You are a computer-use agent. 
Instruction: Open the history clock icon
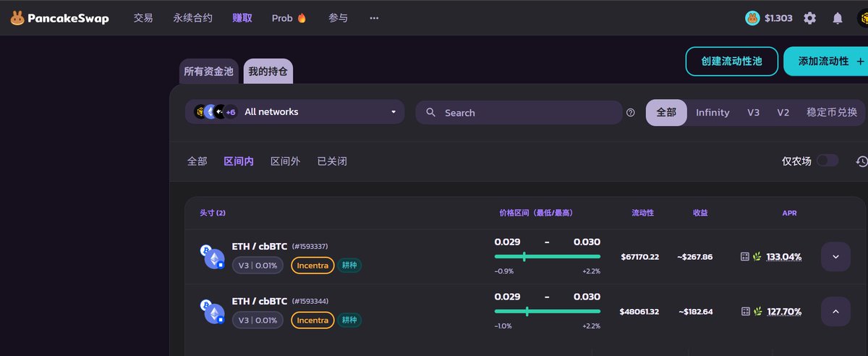tap(861, 161)
